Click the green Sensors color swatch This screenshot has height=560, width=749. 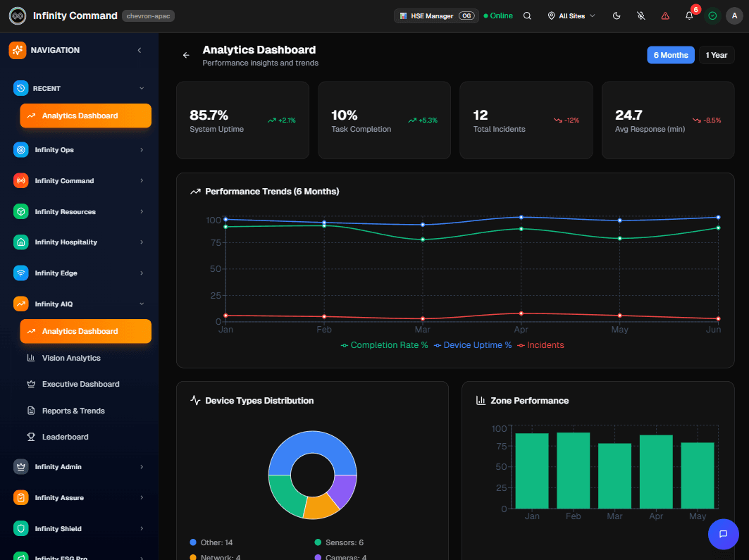pyautogui.click(x=318, y=542)
